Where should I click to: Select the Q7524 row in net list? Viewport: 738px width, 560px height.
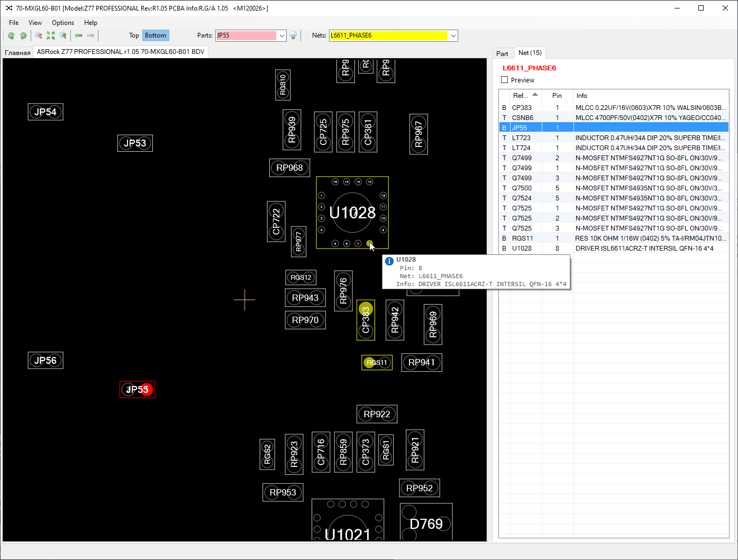(x=614, y=198)
